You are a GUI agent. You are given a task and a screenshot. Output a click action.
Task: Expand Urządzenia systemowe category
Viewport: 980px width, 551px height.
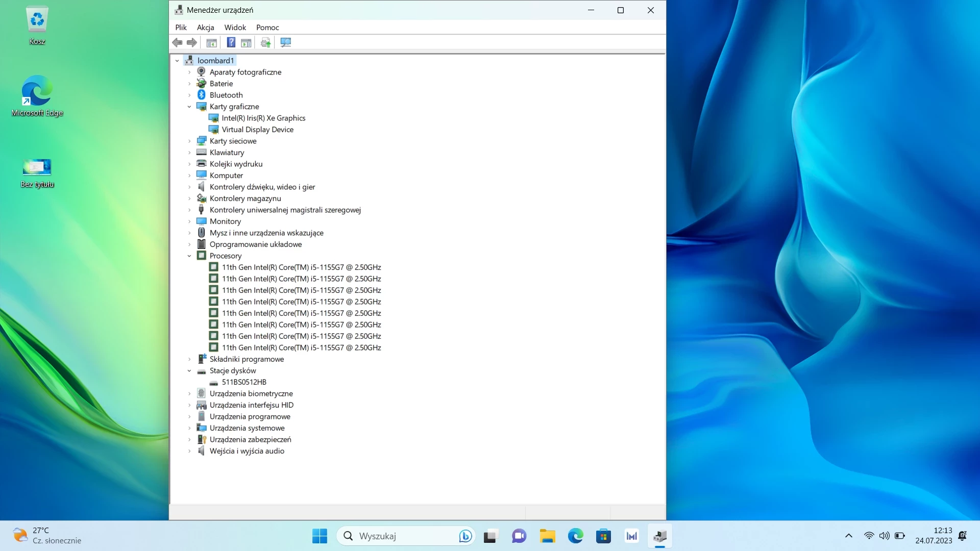[189, 428]
